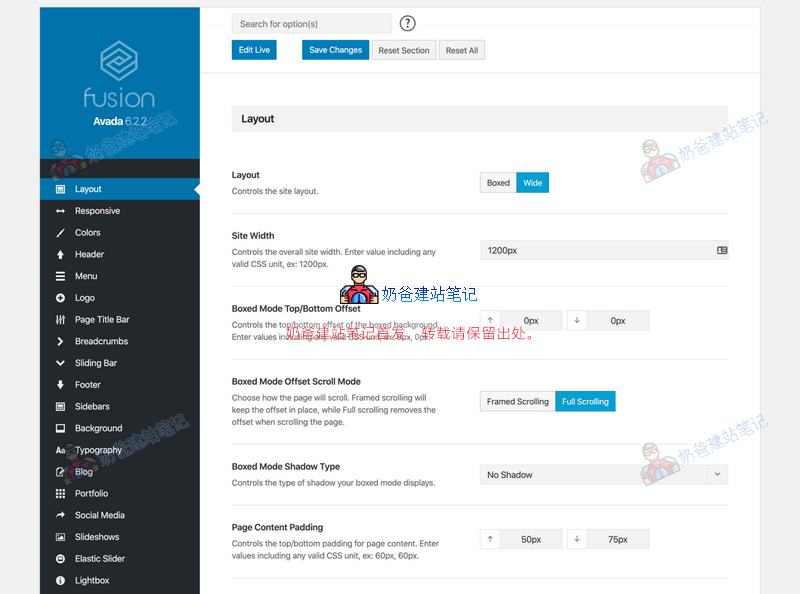
Task: Select the Boxed layout option
Action: 498,183
